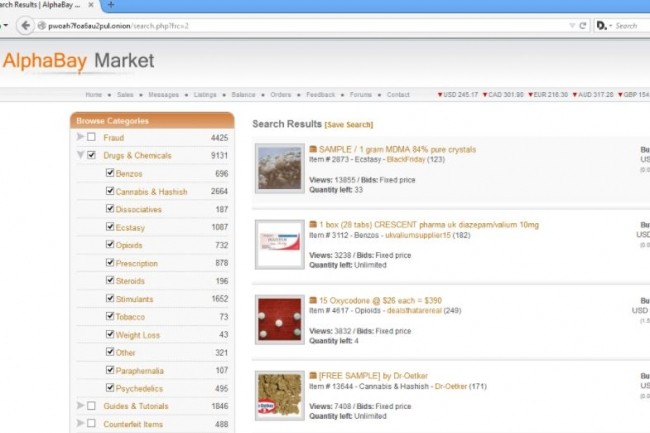Expand the Fraud category arrow
650x433 pixels.
[x=80, y=137]
